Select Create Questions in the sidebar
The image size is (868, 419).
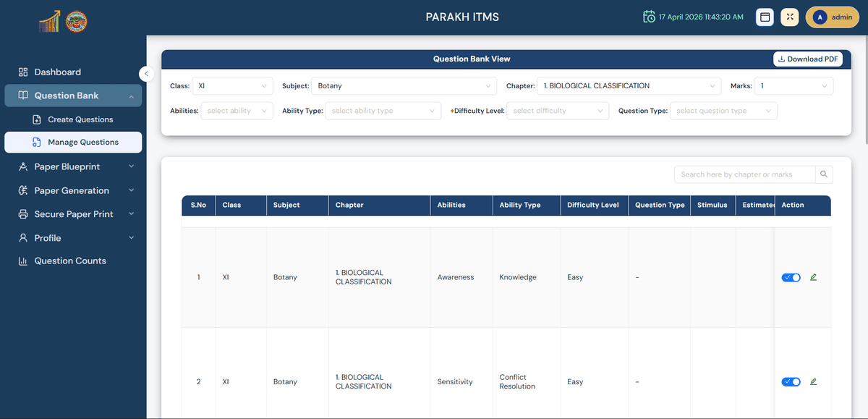coord(80,119)
